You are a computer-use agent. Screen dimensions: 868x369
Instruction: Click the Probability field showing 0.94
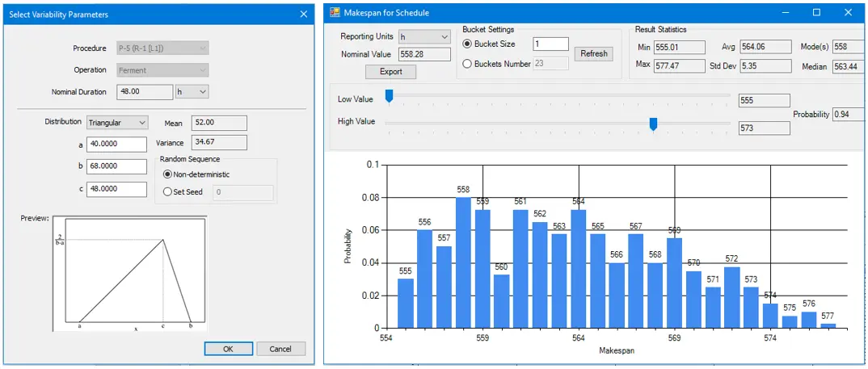click(849, 115)
